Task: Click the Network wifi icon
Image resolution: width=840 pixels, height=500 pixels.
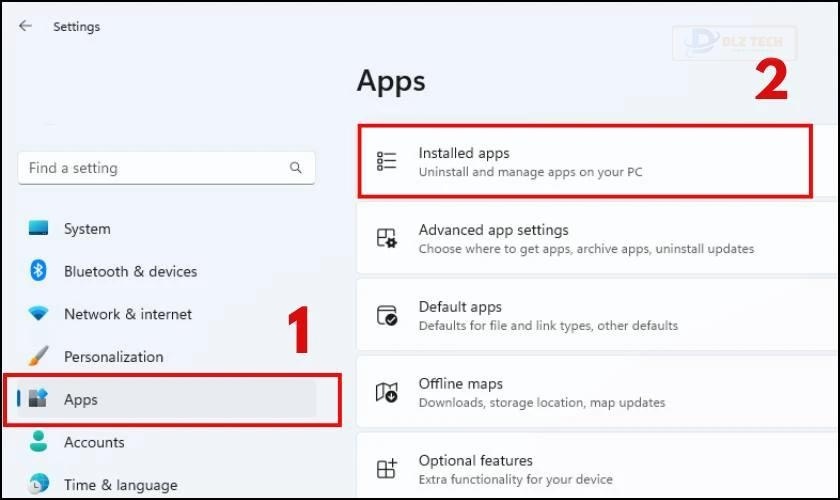Action: [38, 313]
